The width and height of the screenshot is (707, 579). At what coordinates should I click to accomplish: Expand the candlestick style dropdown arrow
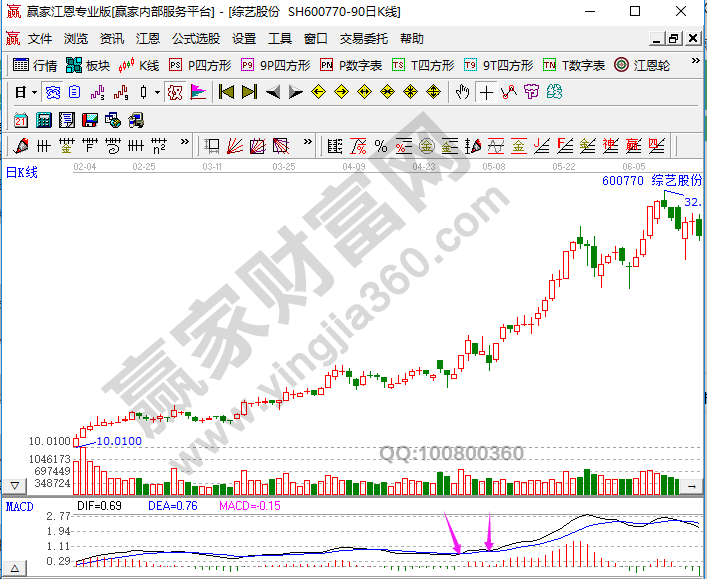click(158, 92)
